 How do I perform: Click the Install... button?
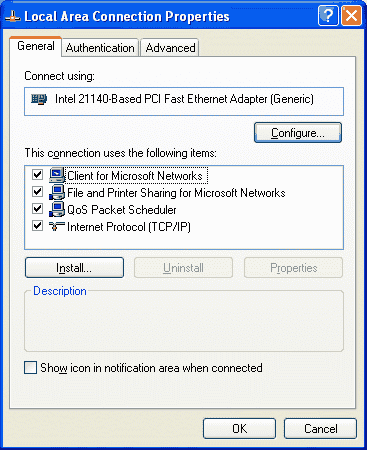tap(74, 268)
